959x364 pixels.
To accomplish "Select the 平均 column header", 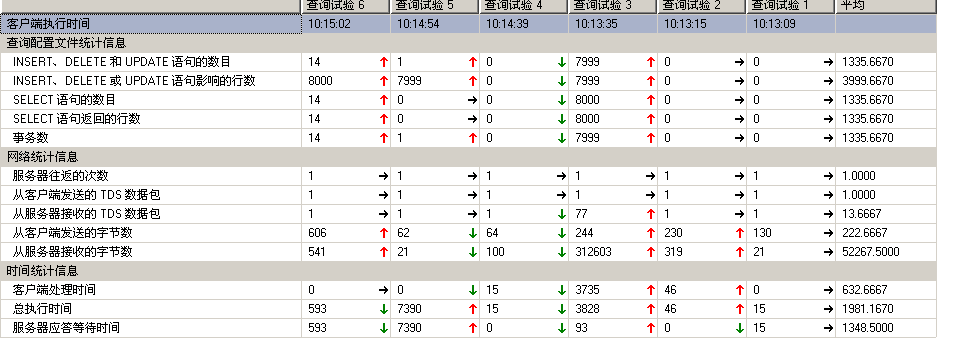I will (886, 6).
